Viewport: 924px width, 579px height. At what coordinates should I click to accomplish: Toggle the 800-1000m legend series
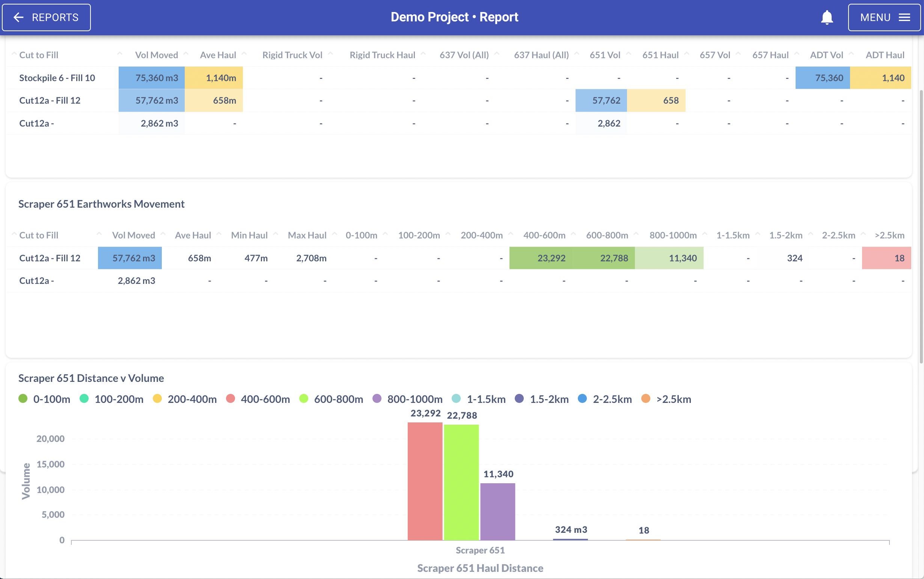pos(407,399)
